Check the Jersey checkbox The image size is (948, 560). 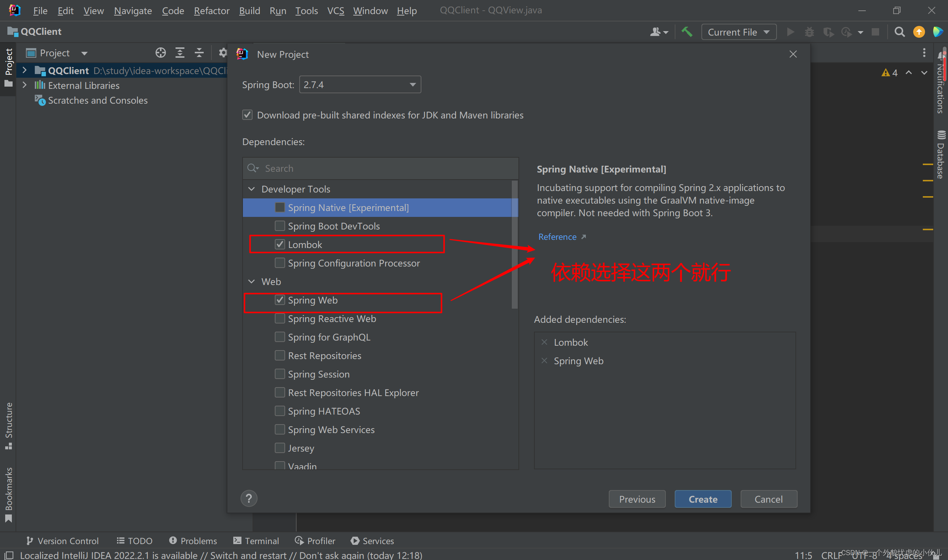point(280,447)
